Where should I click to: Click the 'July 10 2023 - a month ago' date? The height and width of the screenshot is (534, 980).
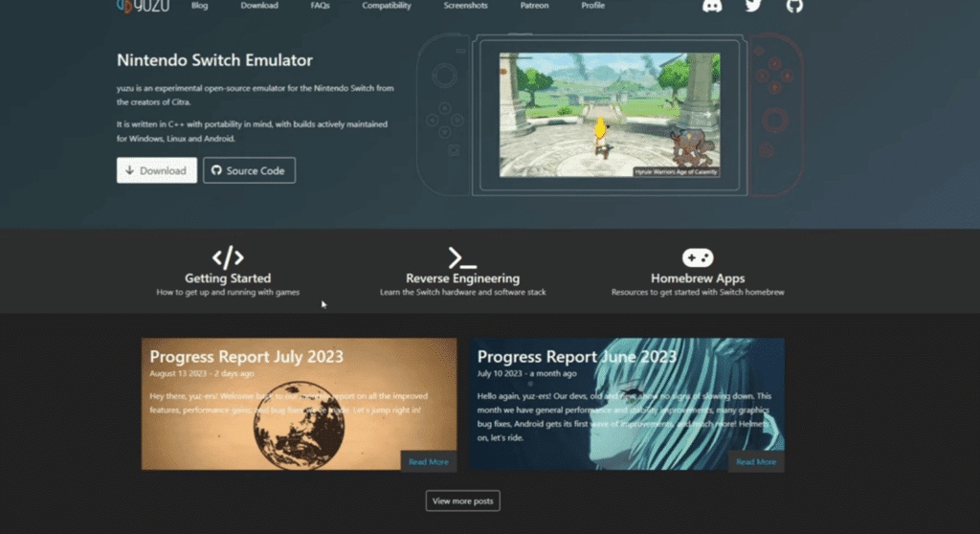(527, 373)
